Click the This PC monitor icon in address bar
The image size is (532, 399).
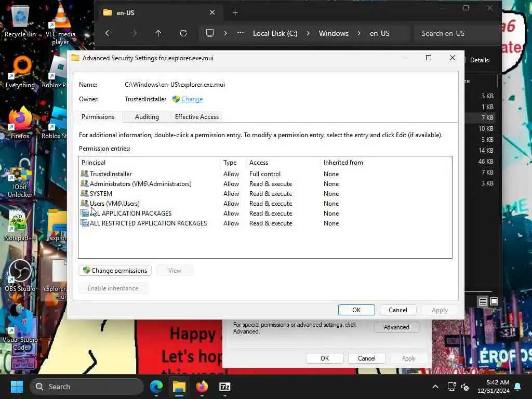pyautogui.click(x=210, y=33)
